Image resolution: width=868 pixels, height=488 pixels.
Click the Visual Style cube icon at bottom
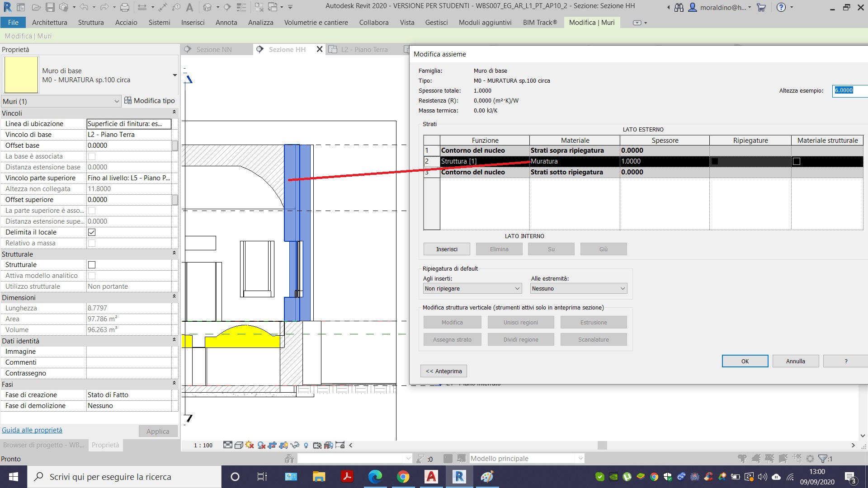coord(238,445)
